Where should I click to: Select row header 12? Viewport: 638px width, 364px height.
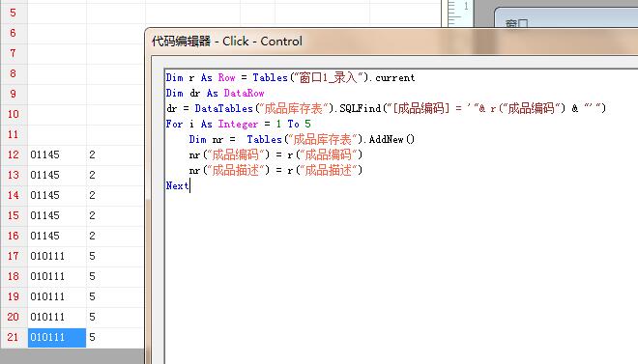pos(14,154)
